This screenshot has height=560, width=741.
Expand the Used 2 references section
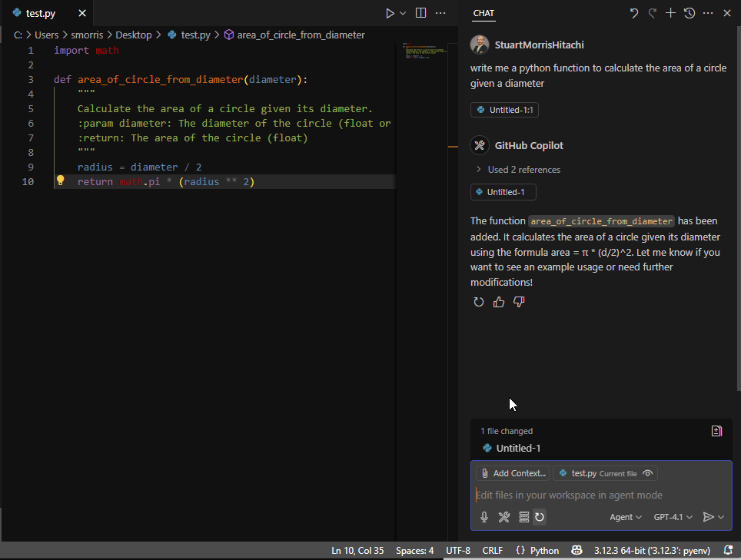tap(518, 170)
